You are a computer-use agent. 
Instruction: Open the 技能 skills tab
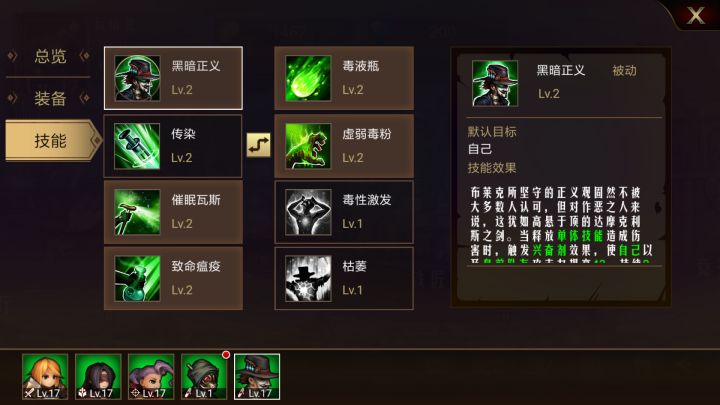coord(53,141)
